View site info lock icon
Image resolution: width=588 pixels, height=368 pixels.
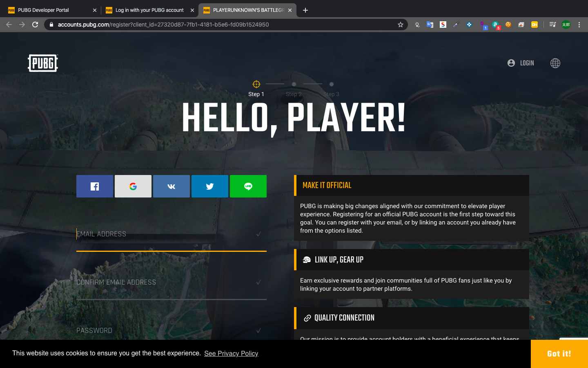[51, 25]
